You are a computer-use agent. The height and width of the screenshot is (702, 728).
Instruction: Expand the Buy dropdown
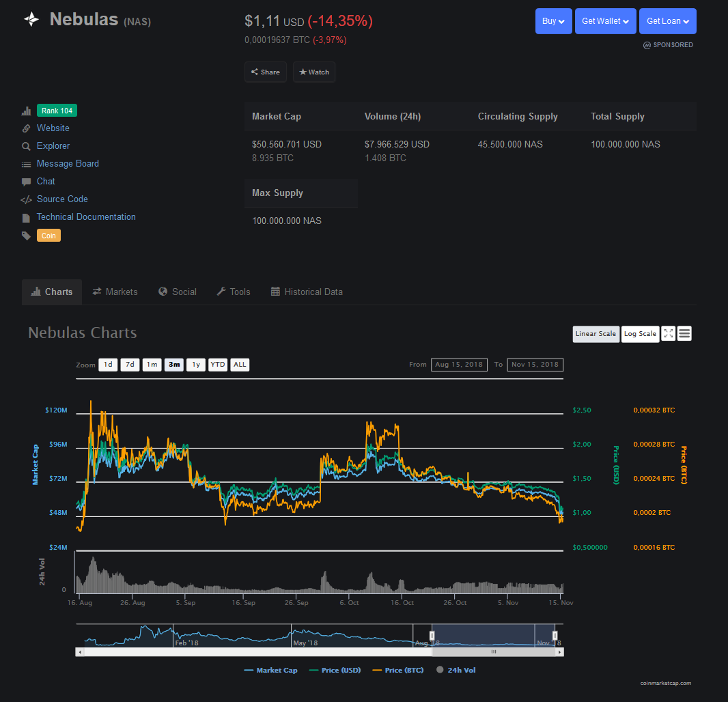(x=553, y=21)
